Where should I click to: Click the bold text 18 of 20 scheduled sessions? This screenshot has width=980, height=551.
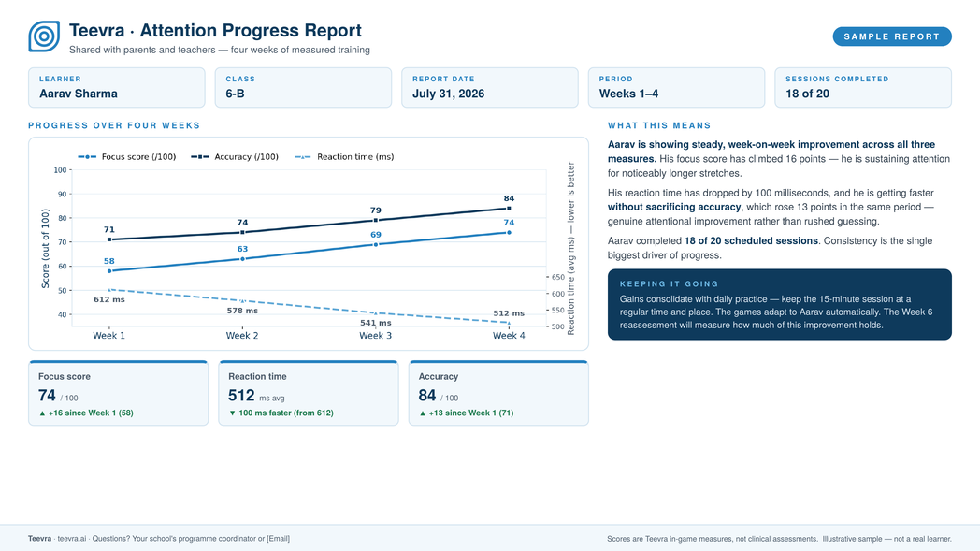(x=751, y=240)
